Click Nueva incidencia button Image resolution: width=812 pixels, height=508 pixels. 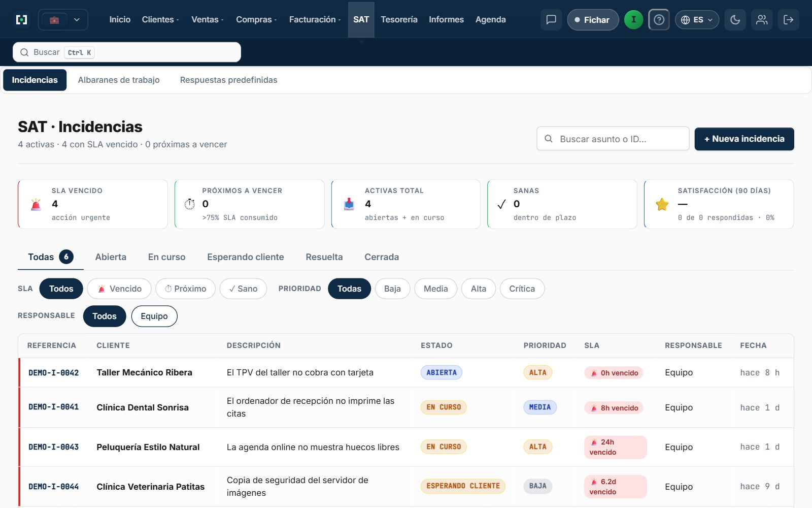tap(744, 139)
